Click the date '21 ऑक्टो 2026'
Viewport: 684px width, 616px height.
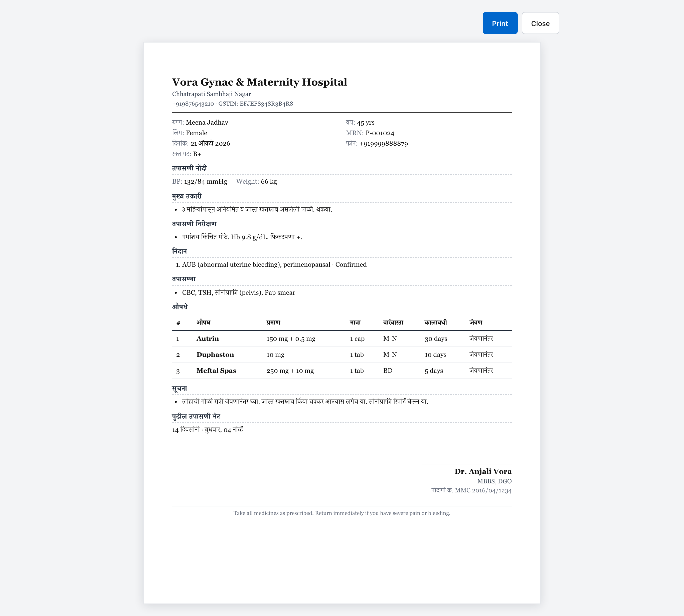point(210,144)
